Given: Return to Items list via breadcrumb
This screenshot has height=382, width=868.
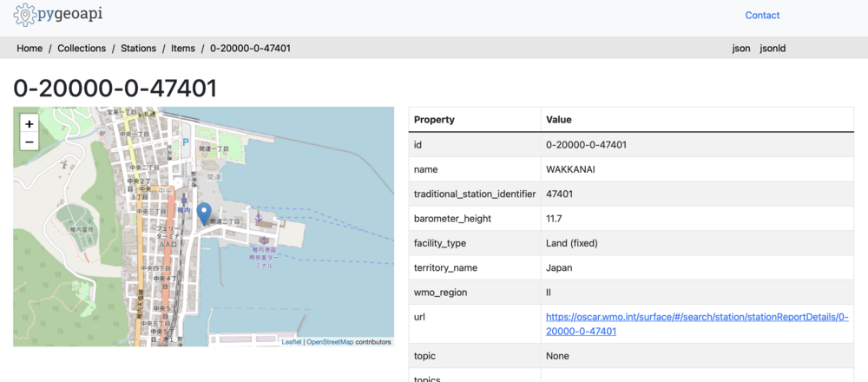Looking at the screenshot, I should [x=182, y=49].
